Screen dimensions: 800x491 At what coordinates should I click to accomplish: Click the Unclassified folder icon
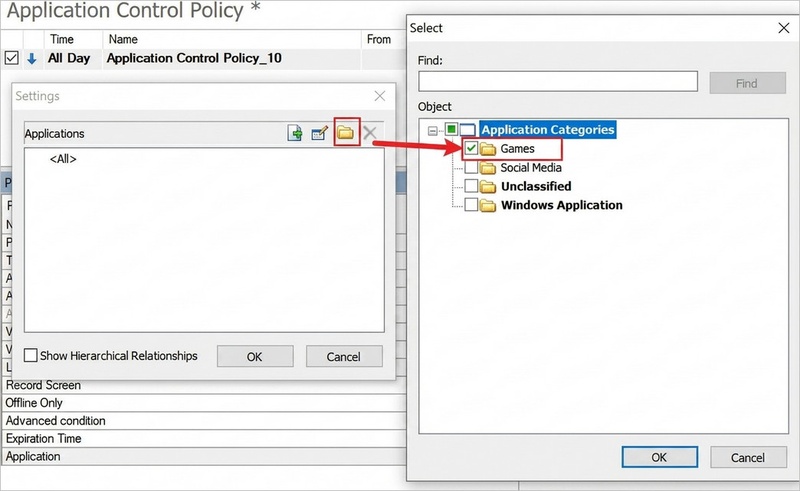(x=488, y=187)
